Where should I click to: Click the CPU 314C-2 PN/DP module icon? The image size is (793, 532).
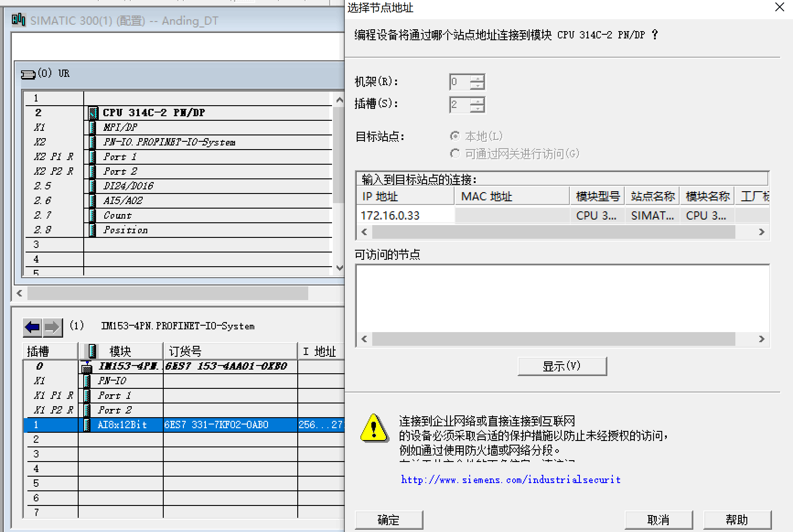click(x=93, y=113)
